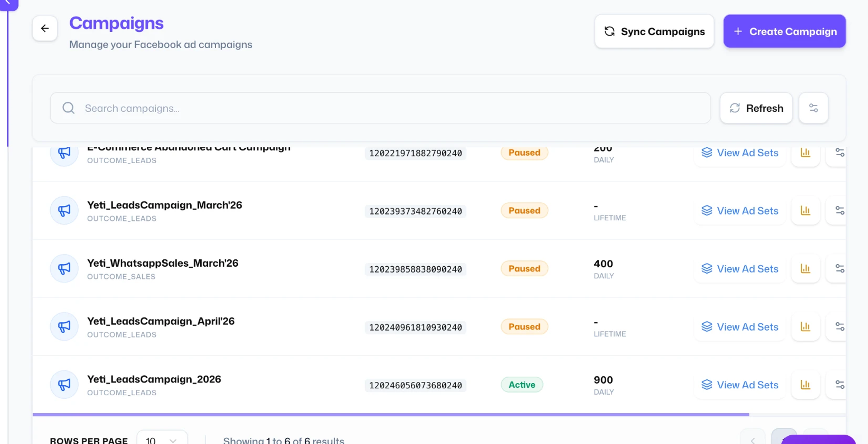
Task: Click megaphone icon for Yeti_LeadsCampaign_2026
Action: [x=64, y=384]
